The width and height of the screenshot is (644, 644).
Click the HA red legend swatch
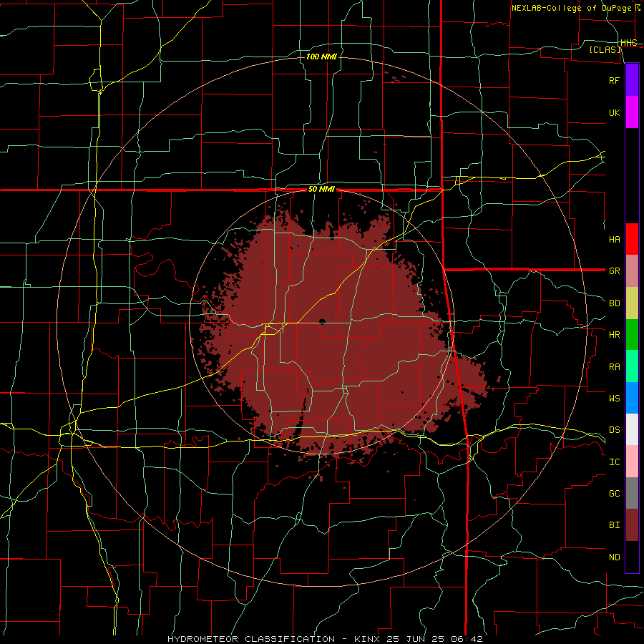pos(632,239)
